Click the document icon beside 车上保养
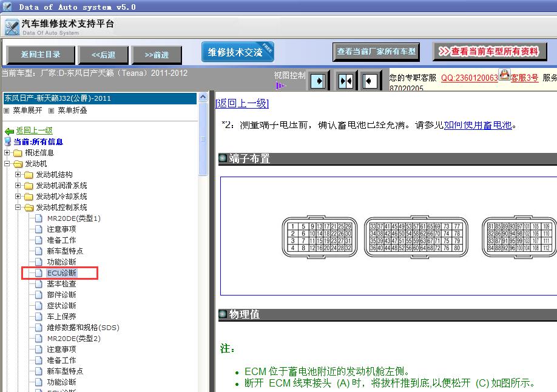The image size is (557, 392). 39,317
